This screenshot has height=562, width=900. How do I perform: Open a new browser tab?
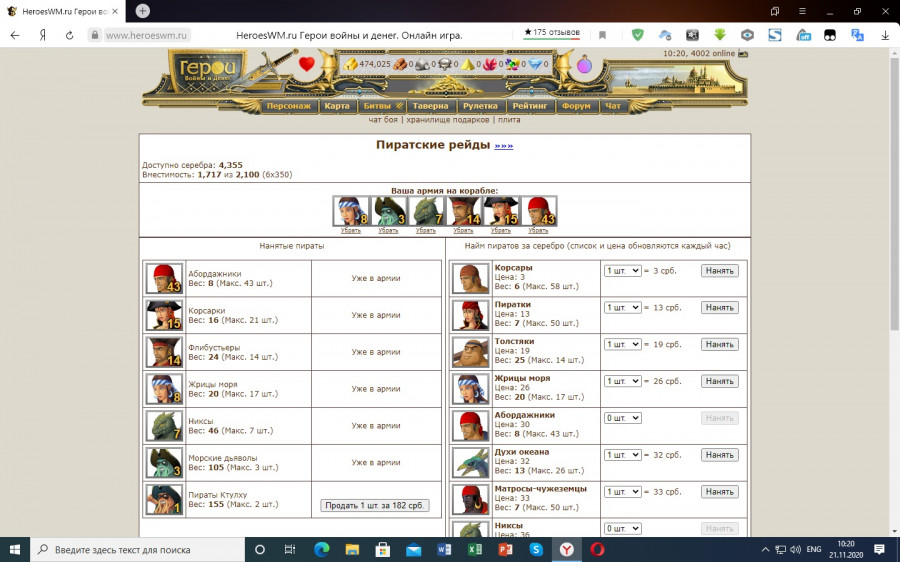pos(142,11)
